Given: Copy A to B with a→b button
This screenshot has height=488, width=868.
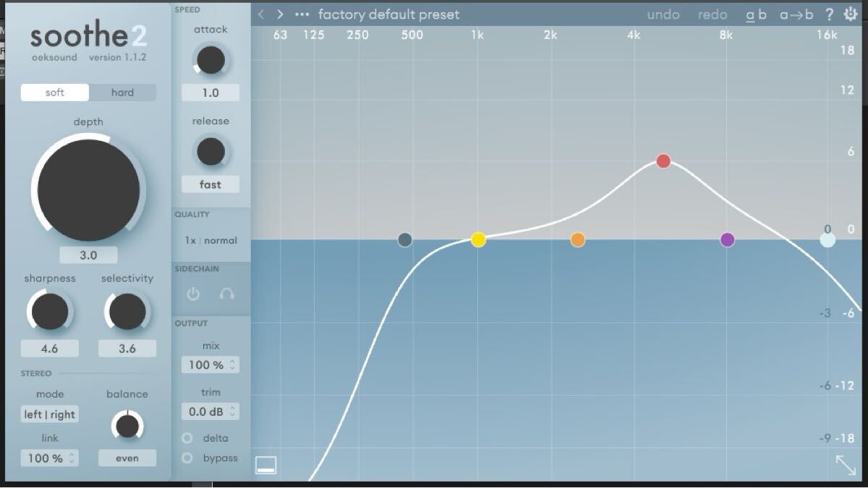Looking at the screenshot, I should coord(796,14).
